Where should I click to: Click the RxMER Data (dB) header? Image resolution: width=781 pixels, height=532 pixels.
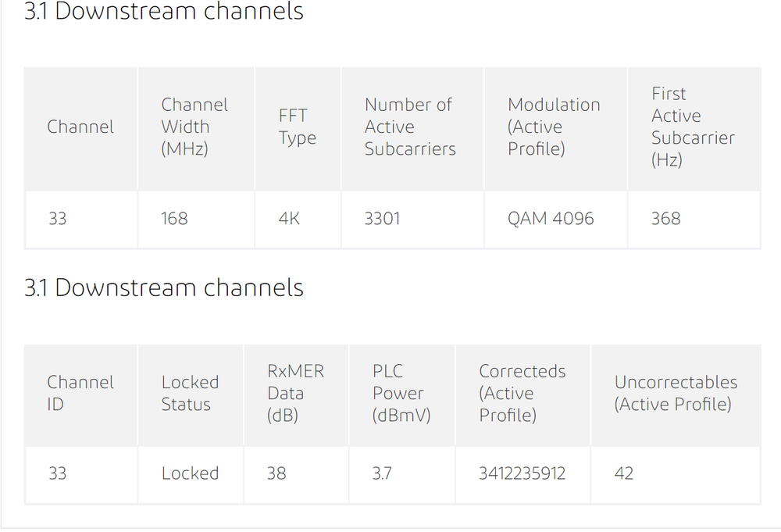point(295,393)
